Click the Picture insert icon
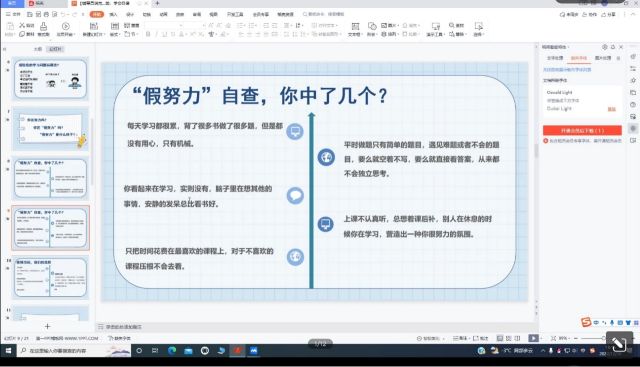Viewport: 640px width, 367px height. (384, 25)
